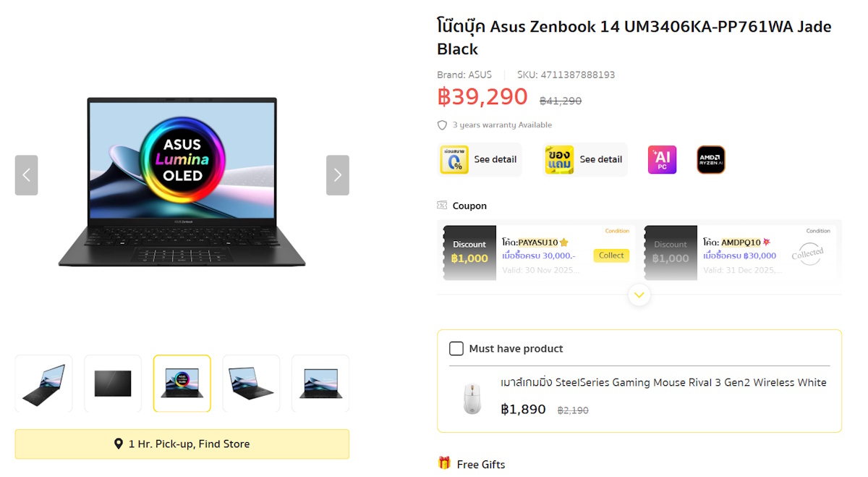
Task: Click the yellow free gift promo icon
Action: click(x=559, y=160)
